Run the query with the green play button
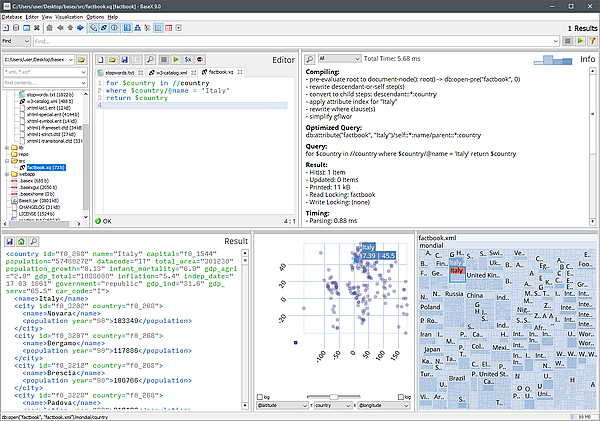 click(176, 61)
